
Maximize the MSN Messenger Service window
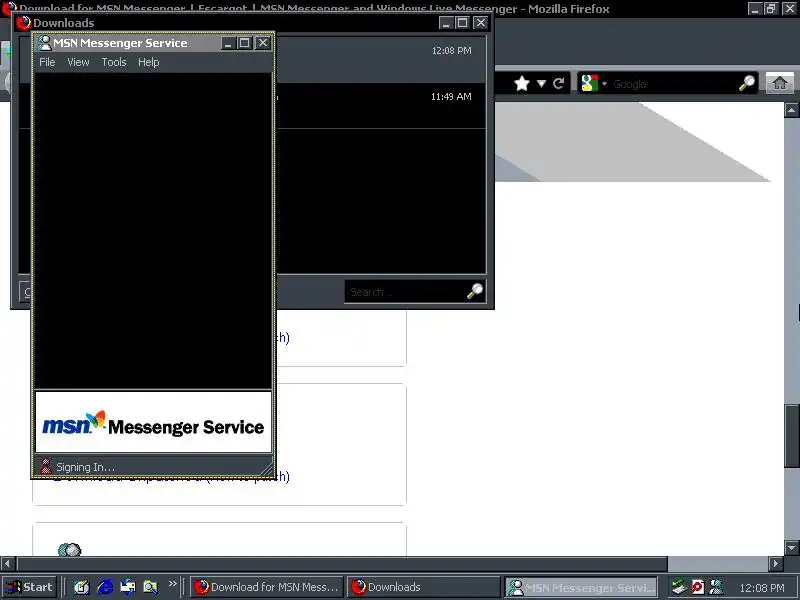(244, 43)
